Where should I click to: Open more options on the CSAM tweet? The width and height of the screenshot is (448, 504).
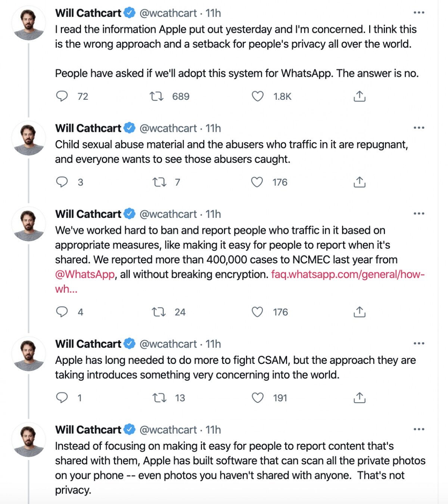click(419, 343)
